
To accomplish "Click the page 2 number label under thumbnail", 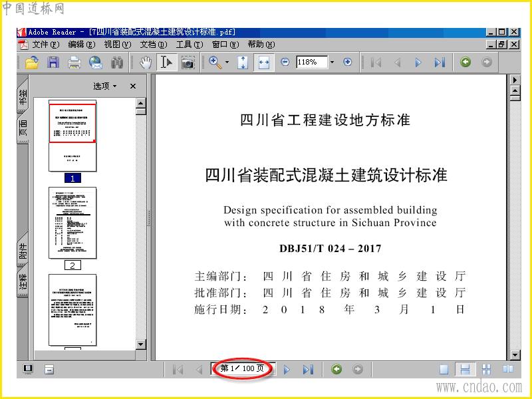I will [72, 265].
